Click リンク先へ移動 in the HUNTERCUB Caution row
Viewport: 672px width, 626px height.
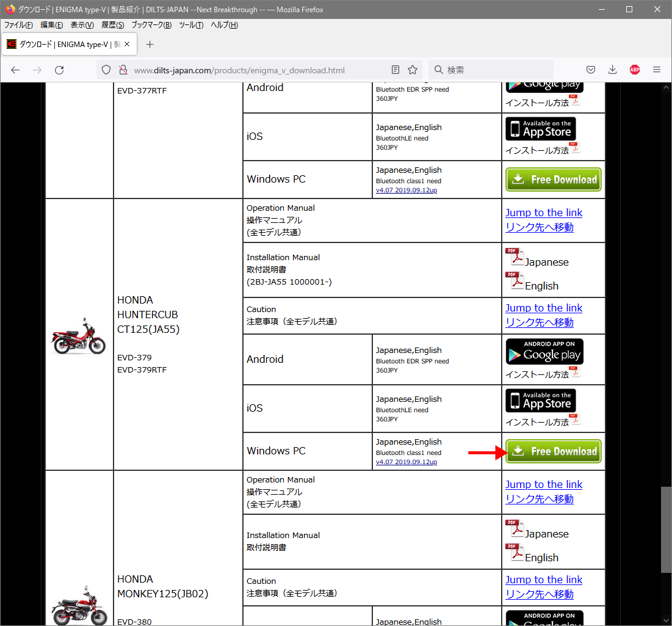(539, 322)
